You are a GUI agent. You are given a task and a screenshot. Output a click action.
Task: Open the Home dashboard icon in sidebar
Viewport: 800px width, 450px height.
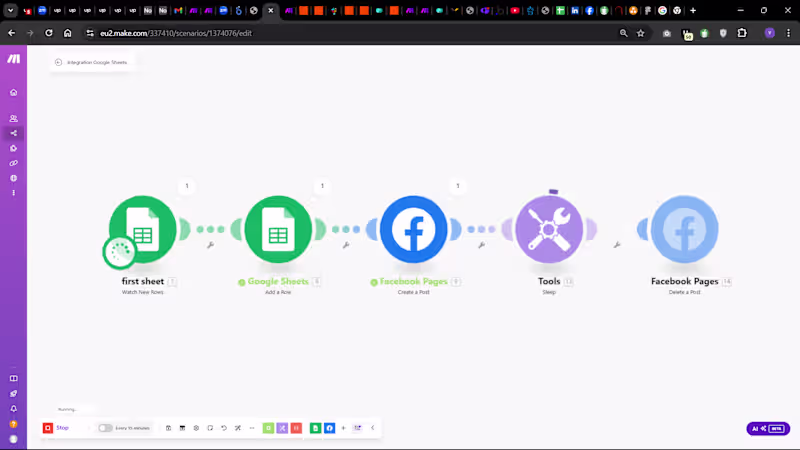click(x=13, y=92)
